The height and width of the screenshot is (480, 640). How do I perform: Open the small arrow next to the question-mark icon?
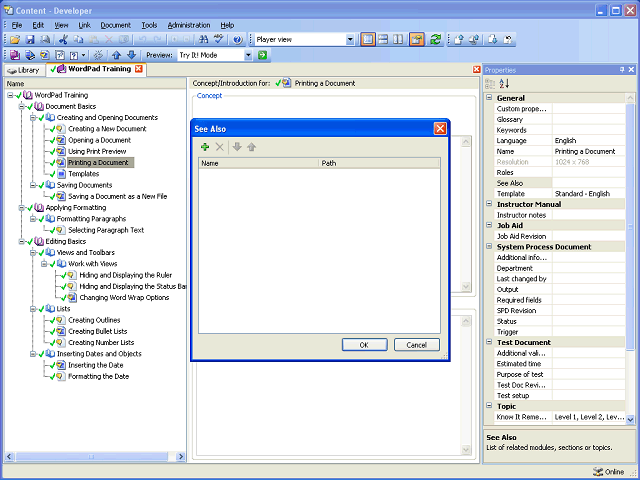pyautogui.click(x=83, y=55)
